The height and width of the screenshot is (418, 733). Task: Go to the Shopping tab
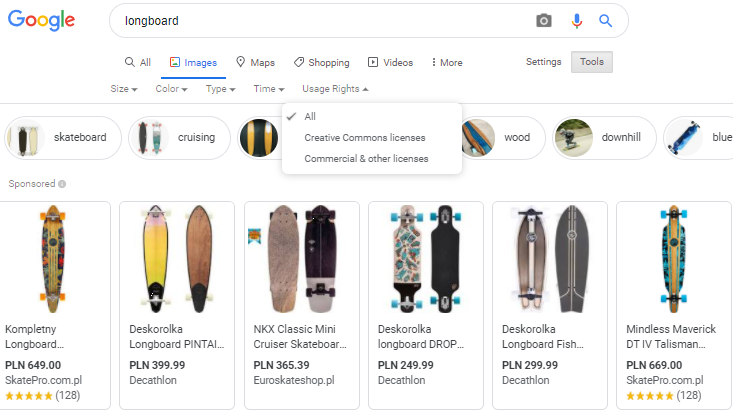(x=322, y=62)
